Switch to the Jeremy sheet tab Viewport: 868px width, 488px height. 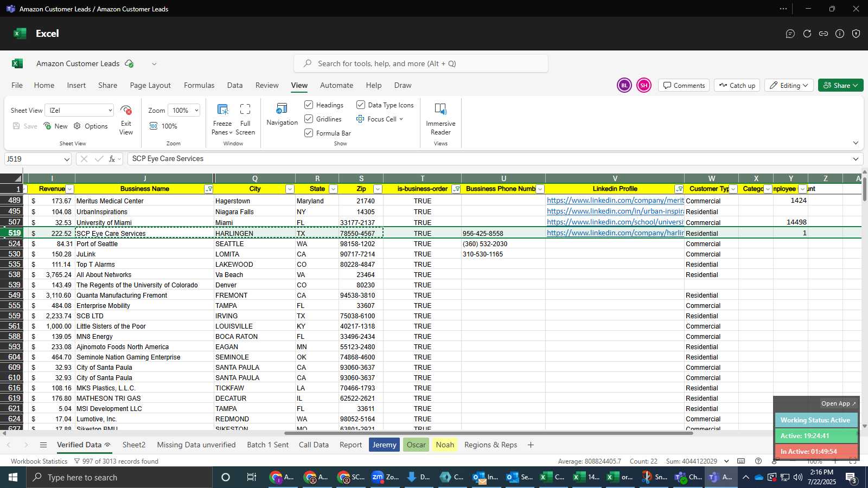[x=384, y=445]
